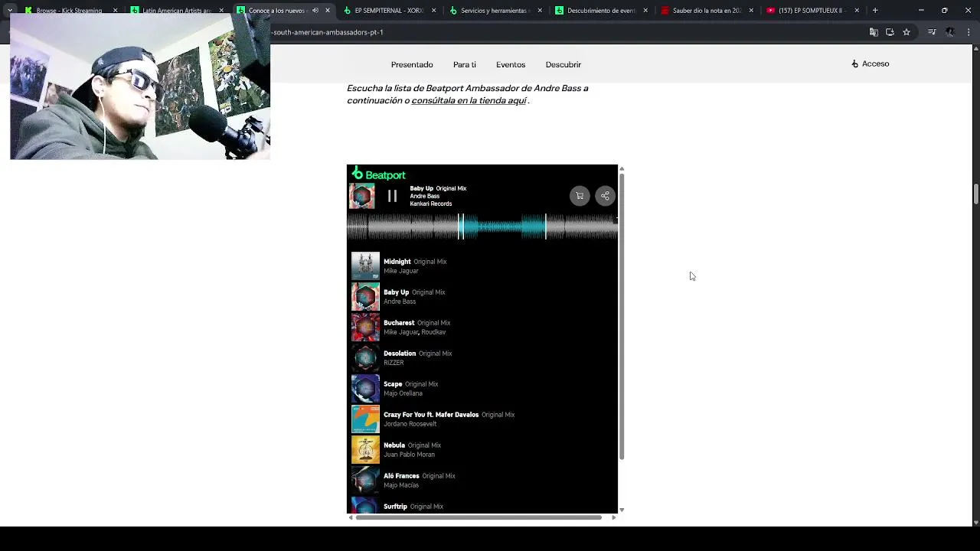The height and width of the screenshot is (551, 980).
Task: Open a new browser tab
Action: pos(875,11)
